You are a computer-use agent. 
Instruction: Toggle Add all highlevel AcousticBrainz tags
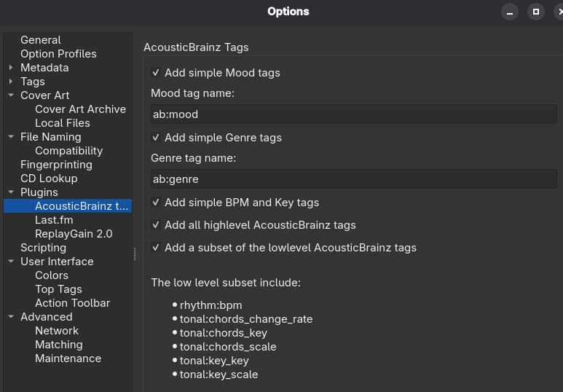(156, 225)
